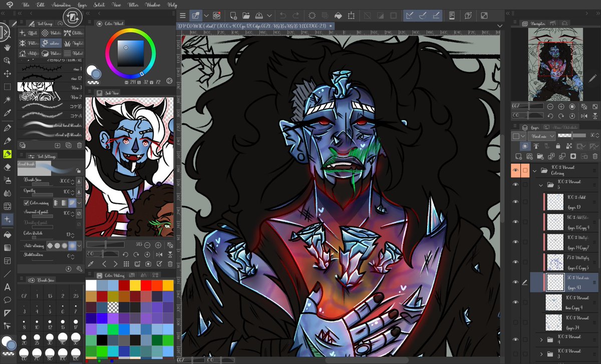
Task: Toggle Snap to grid button
Action: [435, 16]
